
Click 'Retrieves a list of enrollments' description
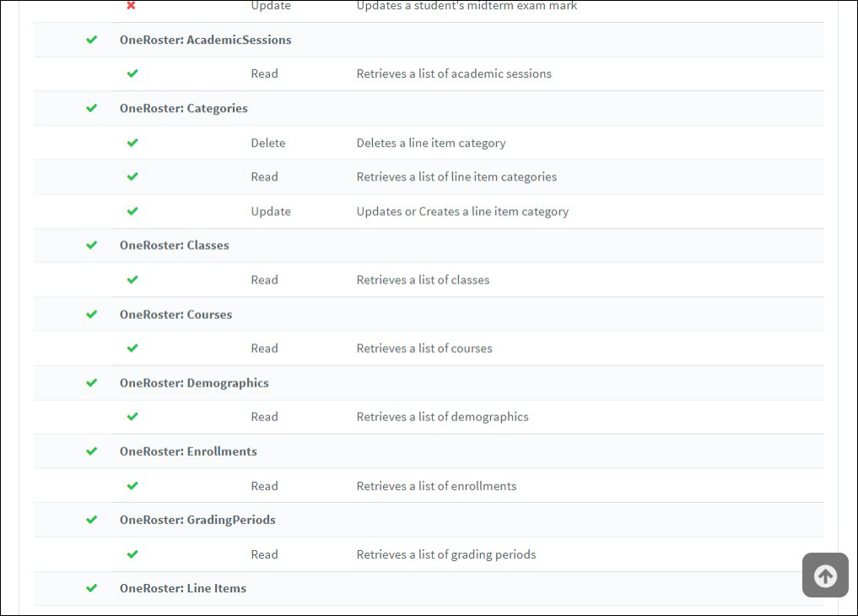(437, 486)
